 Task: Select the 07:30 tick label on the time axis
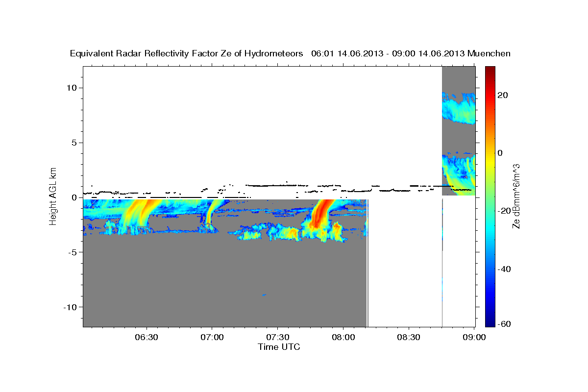pos(277,337)
